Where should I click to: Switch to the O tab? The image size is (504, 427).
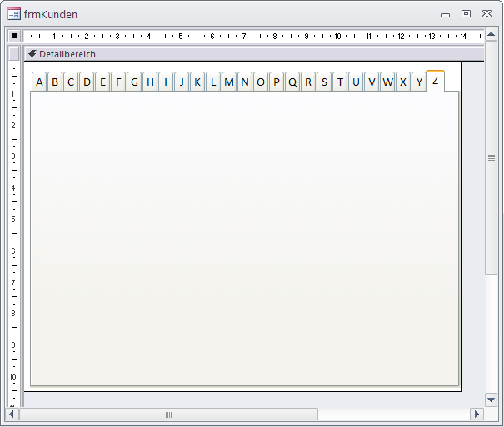pos(261,82)
